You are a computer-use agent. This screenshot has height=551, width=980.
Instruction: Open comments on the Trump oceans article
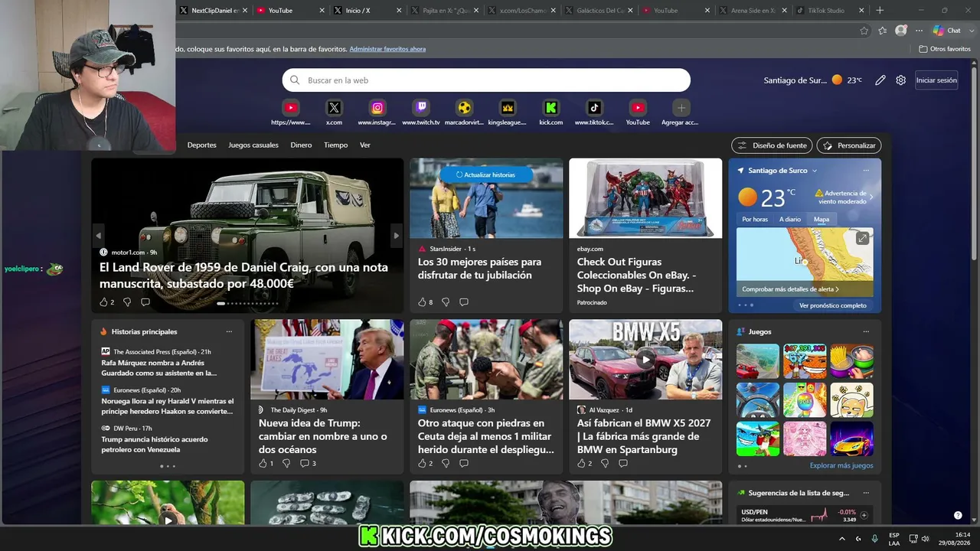[x=308, y=463]
